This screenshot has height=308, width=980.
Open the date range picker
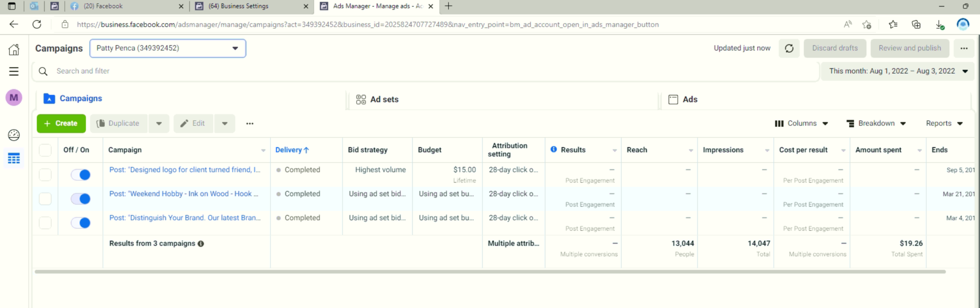[x=898, y=71]
